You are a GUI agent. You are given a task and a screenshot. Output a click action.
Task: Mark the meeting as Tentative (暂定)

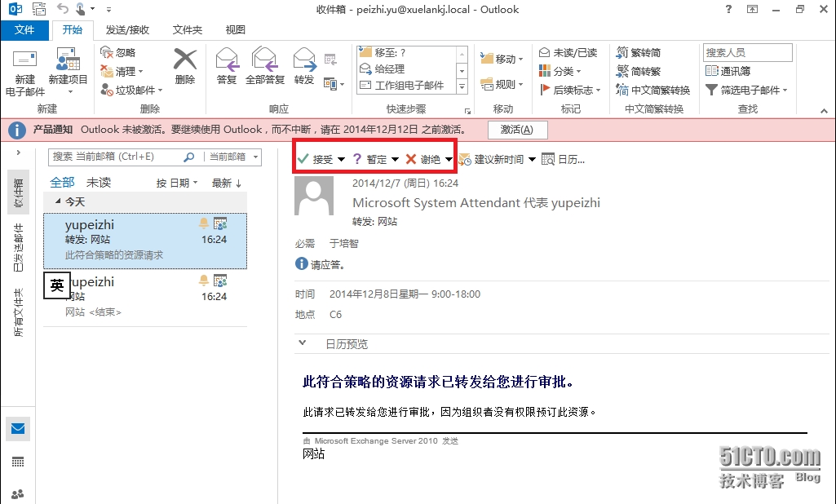(x=370, y=159)
